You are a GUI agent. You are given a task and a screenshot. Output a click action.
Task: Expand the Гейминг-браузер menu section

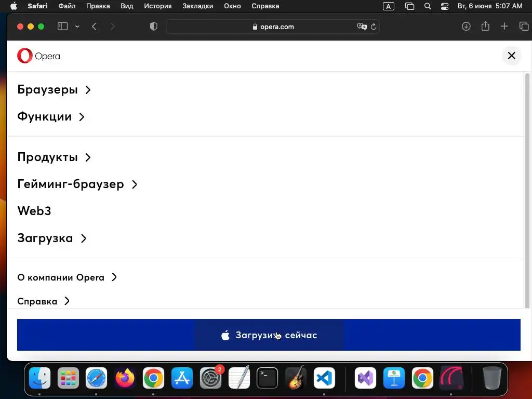click(77, 184)
